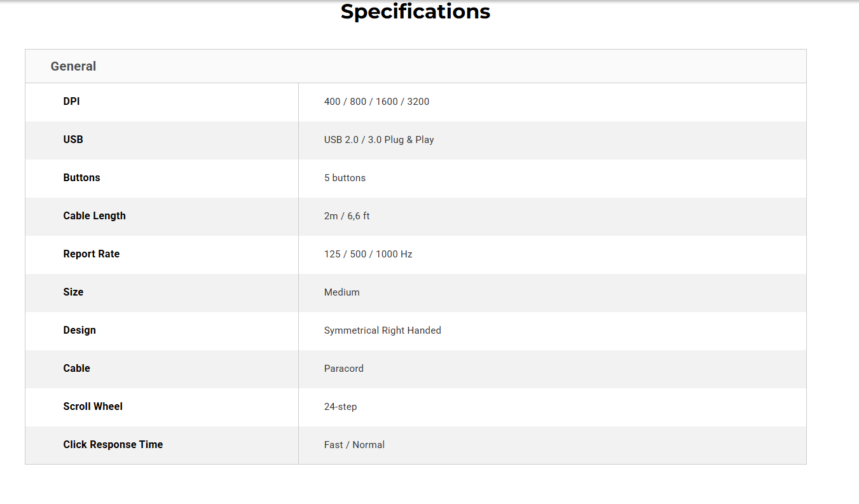Click the 5 buttons value
Viewport: 859px width, 504px height.
coord(345,178)
